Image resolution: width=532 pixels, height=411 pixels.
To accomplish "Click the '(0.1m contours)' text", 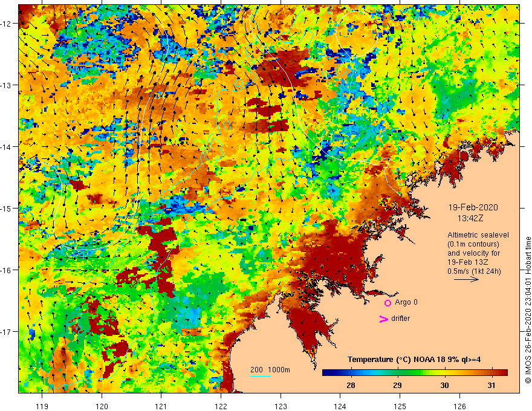I will pyautogui.click(x=473, y=244).
